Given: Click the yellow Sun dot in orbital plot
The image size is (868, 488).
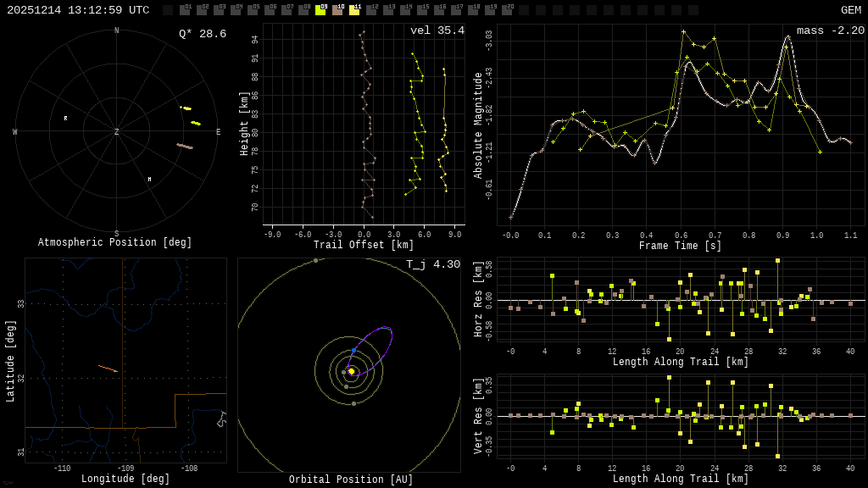Looking at the screenshot, I should tap(351, 371).
